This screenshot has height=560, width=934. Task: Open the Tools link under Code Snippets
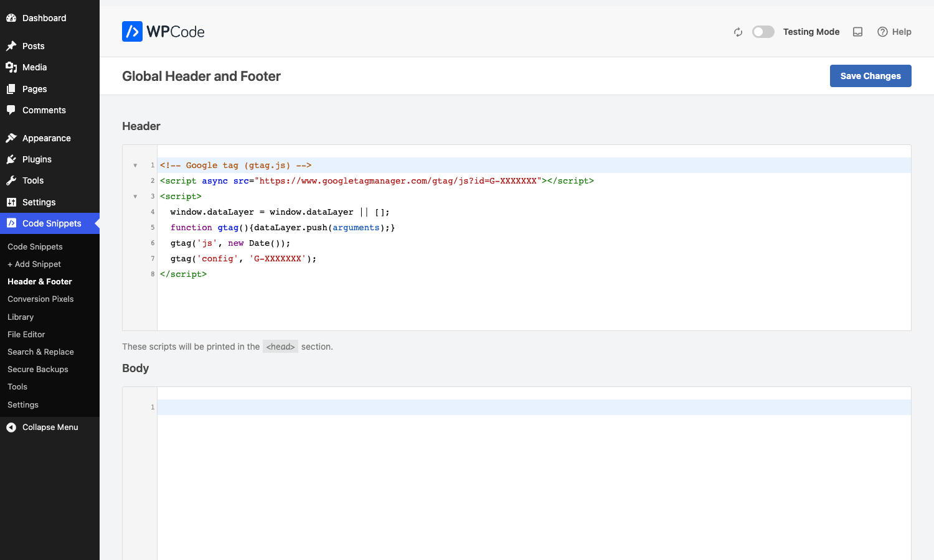tap(17, 387)
